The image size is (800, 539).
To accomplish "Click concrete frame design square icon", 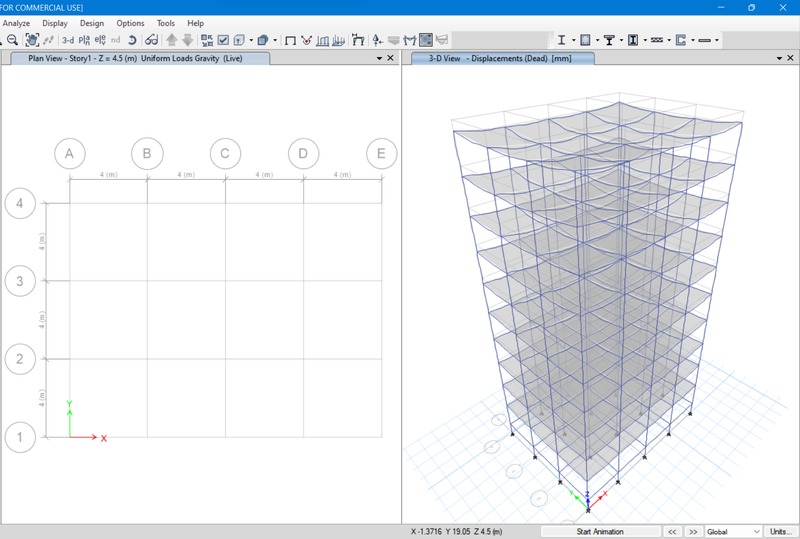I will [585, 40].
